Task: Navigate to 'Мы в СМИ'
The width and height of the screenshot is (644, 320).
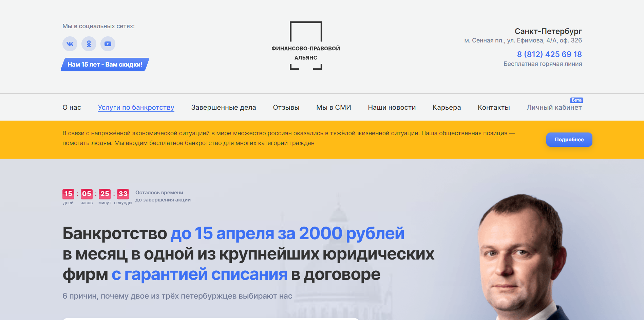Action: tap(334, 107)
